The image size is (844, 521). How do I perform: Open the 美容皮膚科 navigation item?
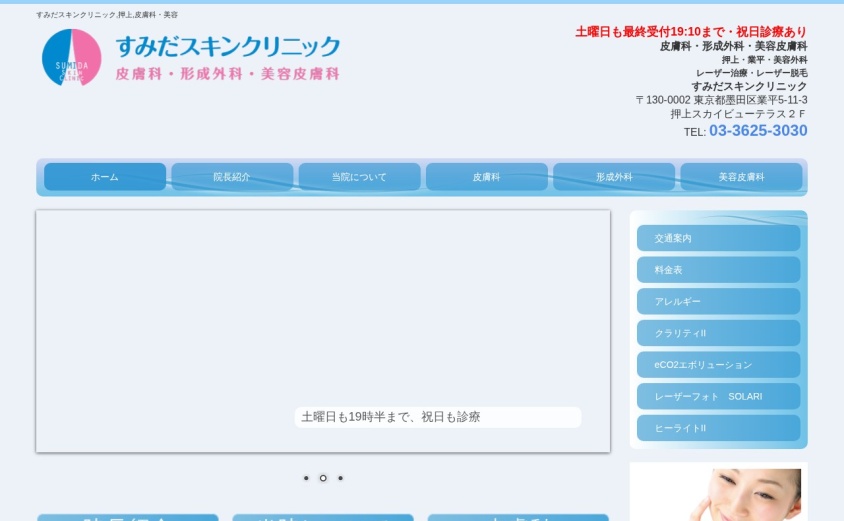click(741, 177)
